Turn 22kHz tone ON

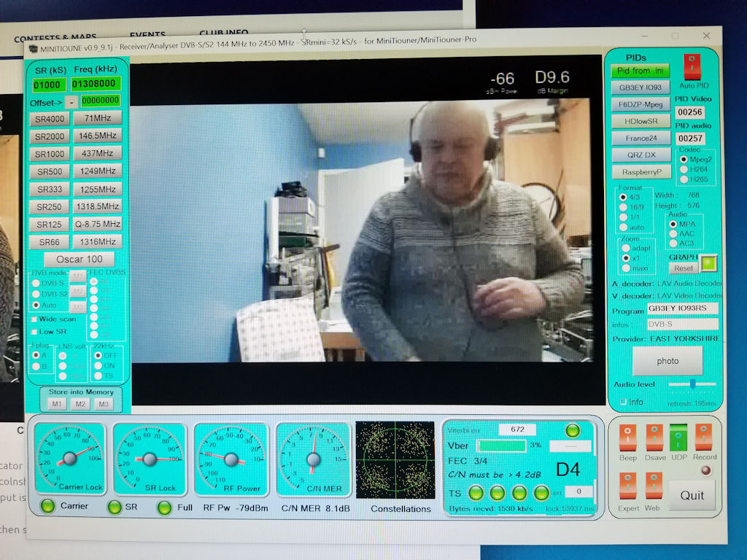point(98,366)
